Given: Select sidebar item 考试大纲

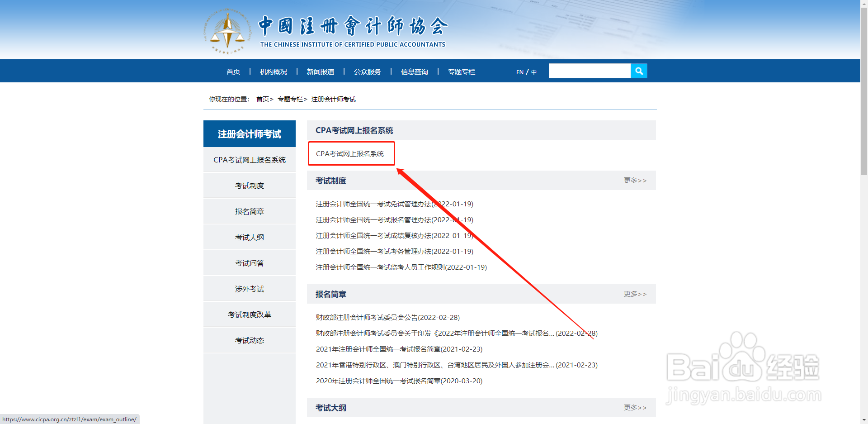Looking at the screenshot, I should point(250,237).
